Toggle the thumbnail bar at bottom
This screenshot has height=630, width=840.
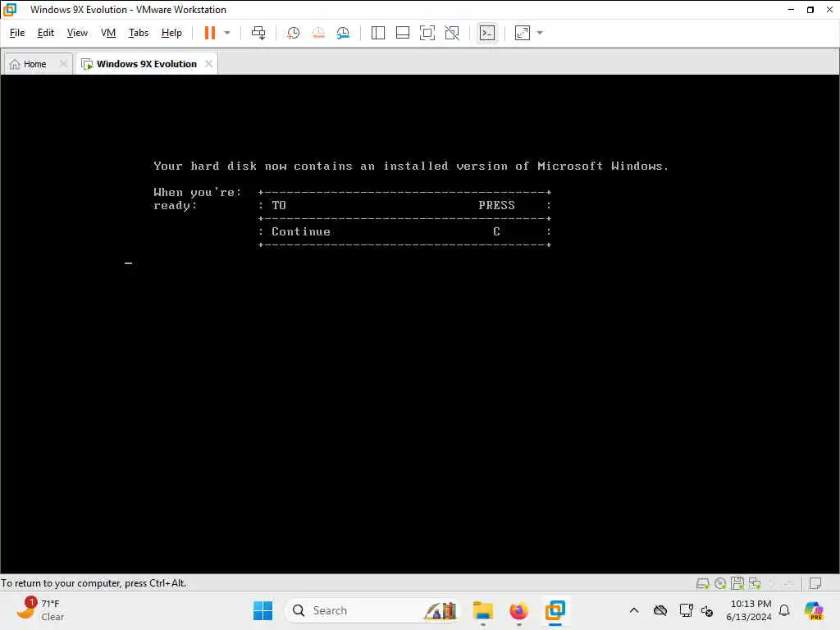point(402,33)
